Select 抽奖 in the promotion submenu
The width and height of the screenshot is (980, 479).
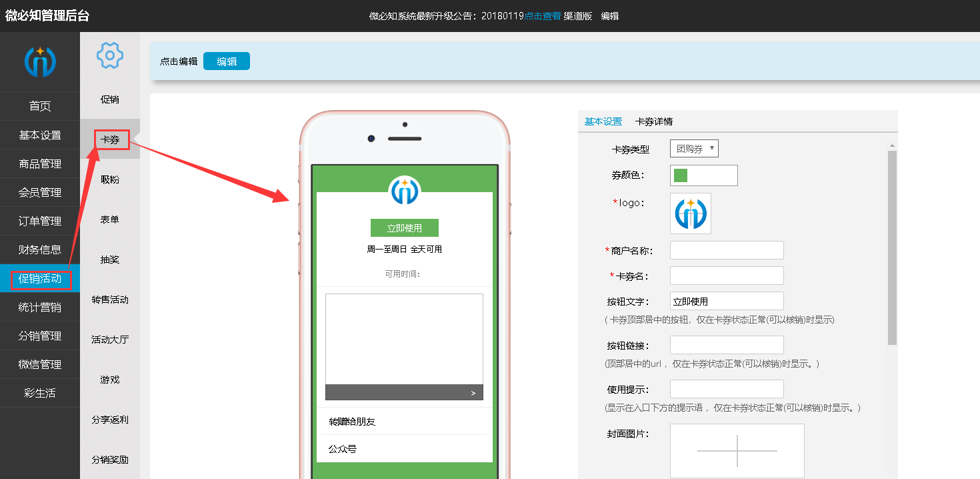110,260
